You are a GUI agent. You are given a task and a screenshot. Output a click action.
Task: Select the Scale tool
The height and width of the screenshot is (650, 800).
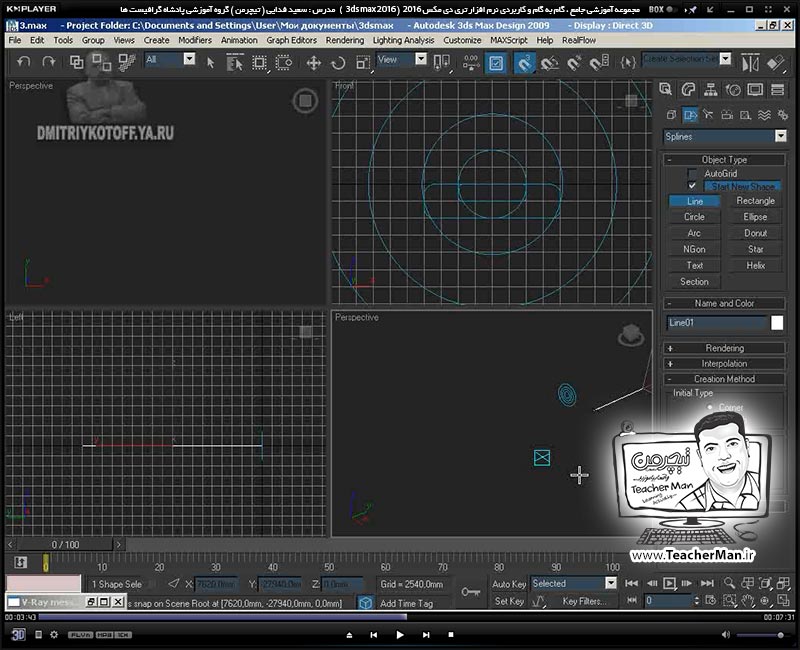click(363, 63)
